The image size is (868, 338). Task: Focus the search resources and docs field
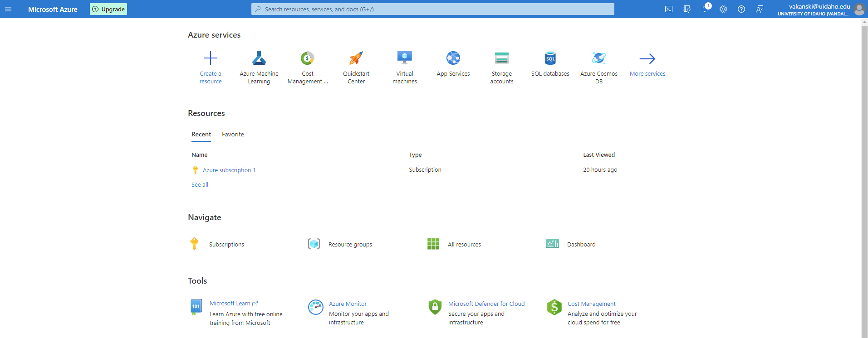(x=433, y=9)
